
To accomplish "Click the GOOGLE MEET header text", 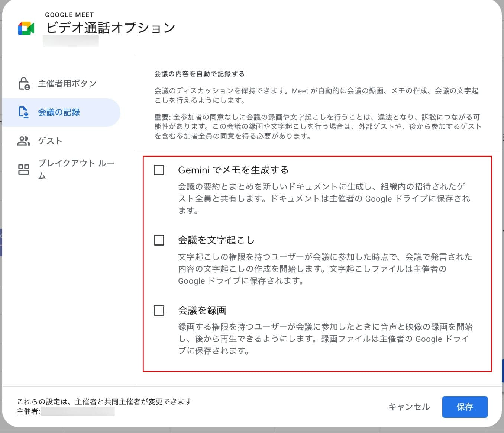I will tap(70, 15).
